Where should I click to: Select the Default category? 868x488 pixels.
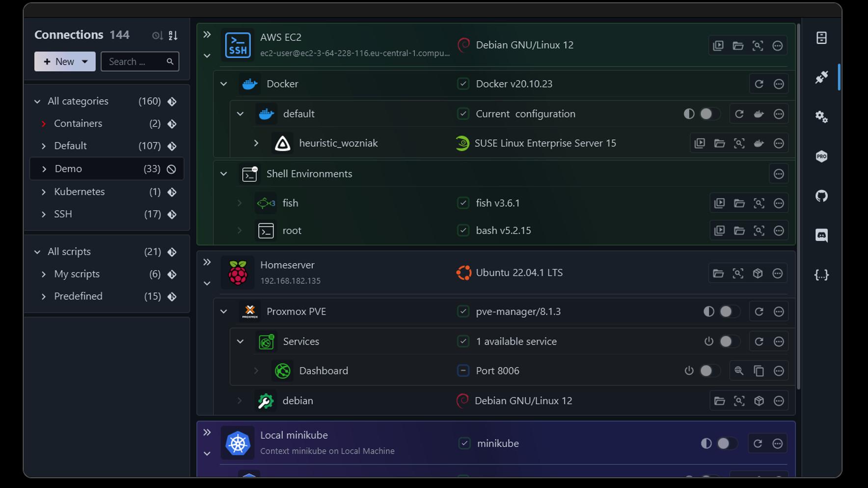(107, 146)
